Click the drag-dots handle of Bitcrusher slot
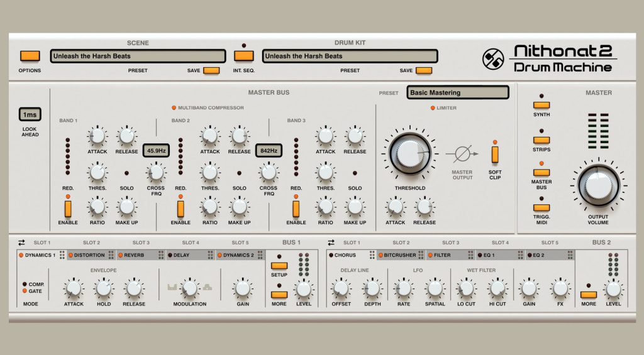The image size is (644, 355). click(x=421, y=255)
